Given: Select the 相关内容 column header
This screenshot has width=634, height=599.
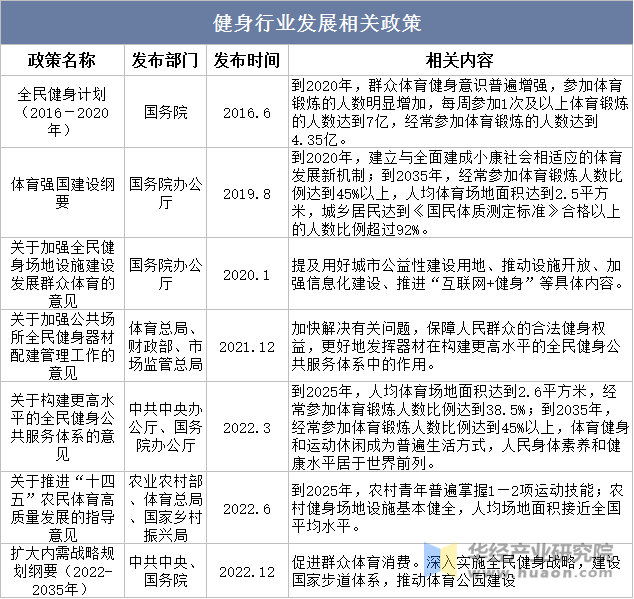Looking at the screenshot, I should [x=460, y=60].
